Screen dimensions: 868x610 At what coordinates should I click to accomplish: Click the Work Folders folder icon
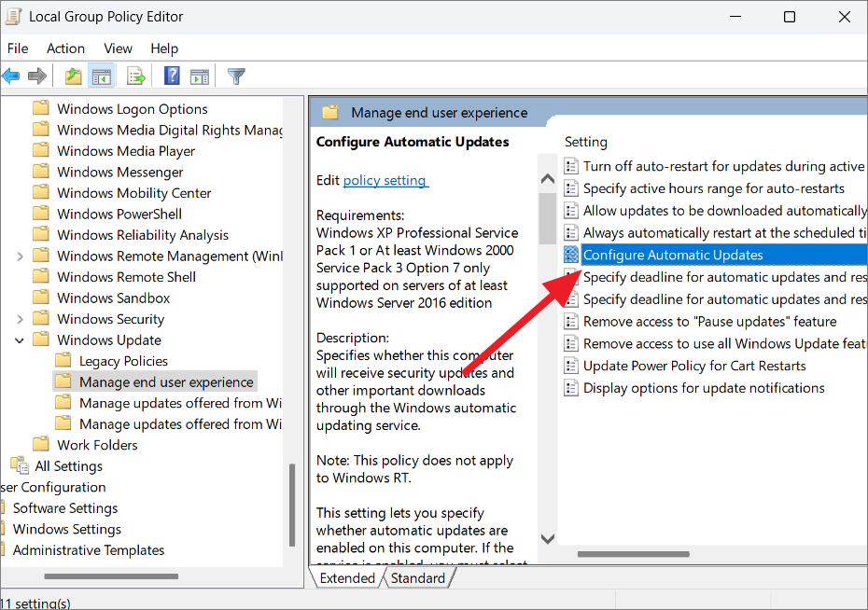pos(40,445)
